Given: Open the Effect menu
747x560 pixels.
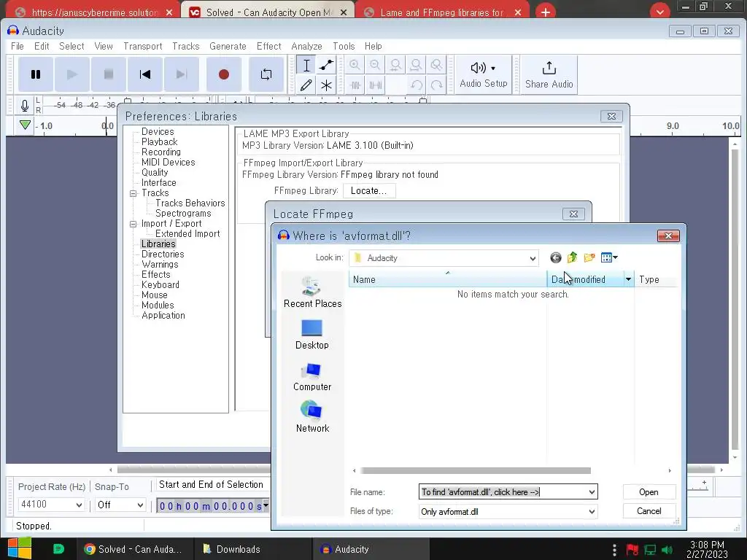Looking at the screenshot, I should tap(268, 46).
